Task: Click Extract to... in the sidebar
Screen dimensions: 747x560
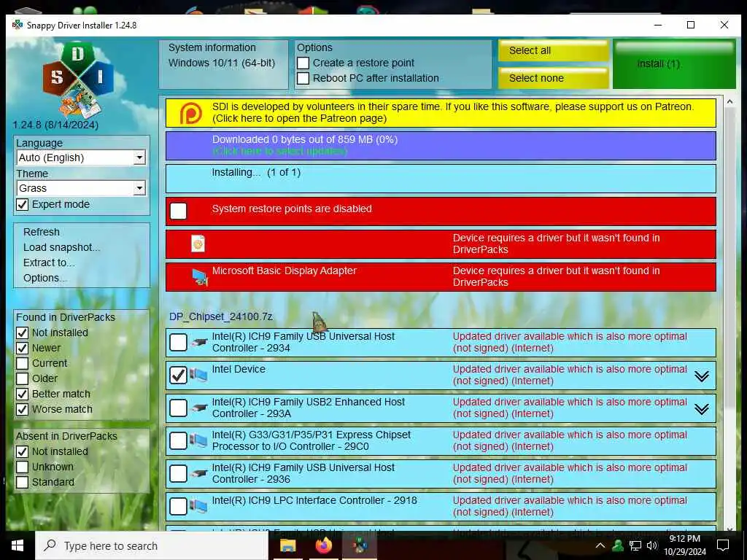Action: [x=49, y=262]
